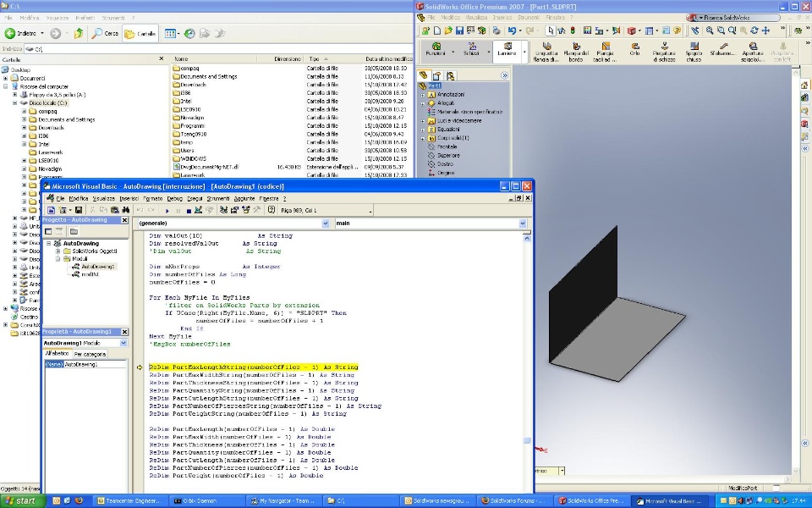Close the Progetto - AutoDrawing panel
Screen dimensions: 812x508
pyautogui.click(x=124, y=220)
